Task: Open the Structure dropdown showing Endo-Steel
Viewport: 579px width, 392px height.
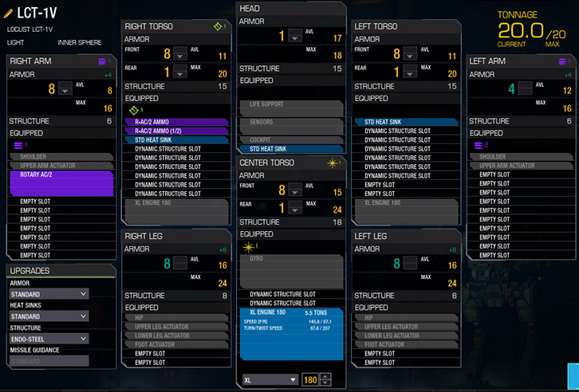Action: coord(49,339)
